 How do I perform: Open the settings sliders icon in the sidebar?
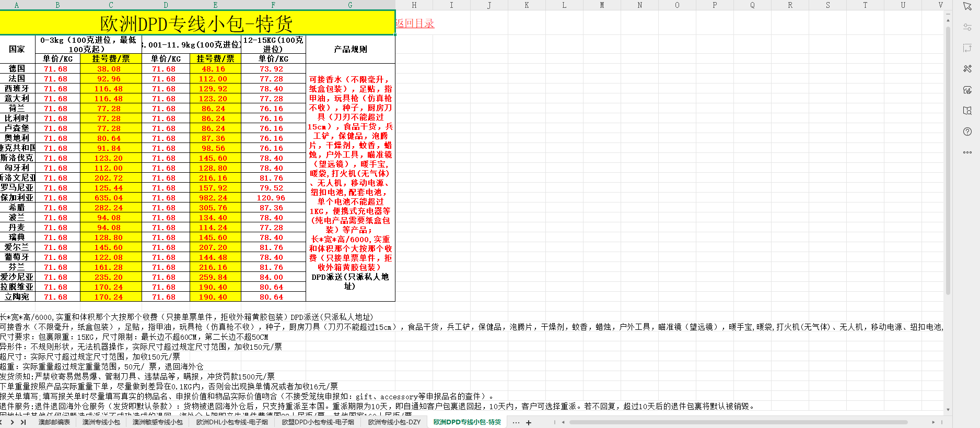click(x=967, y=27)
